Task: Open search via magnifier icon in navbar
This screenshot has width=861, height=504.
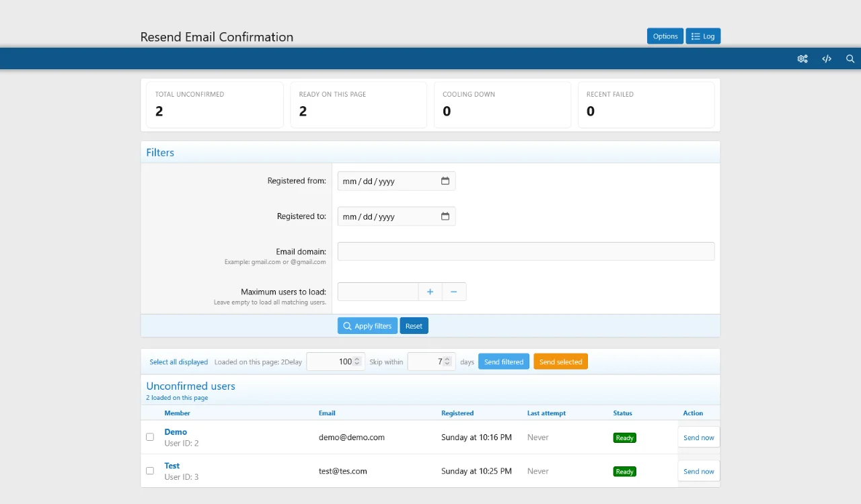Action: click(x=850, y=59)
